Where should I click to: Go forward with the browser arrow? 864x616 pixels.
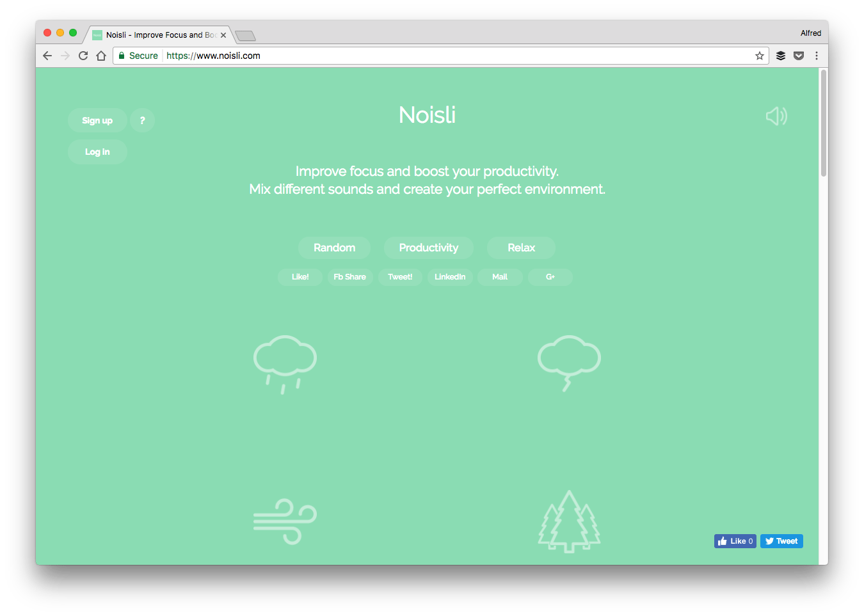coord(65,56)
